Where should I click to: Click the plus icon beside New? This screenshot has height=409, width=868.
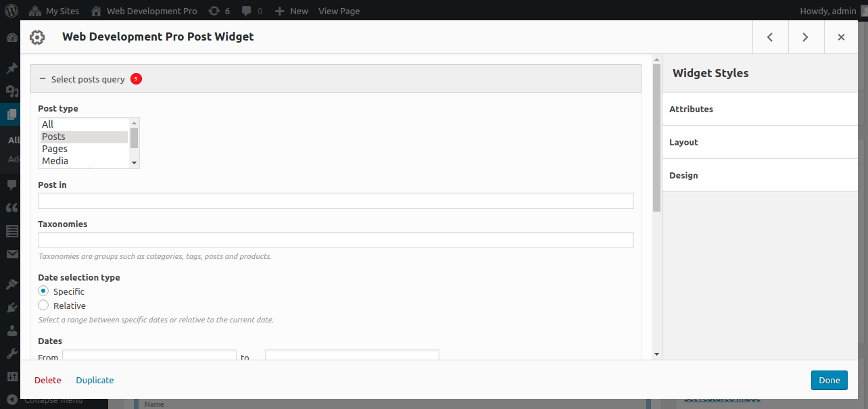[280, 11]
